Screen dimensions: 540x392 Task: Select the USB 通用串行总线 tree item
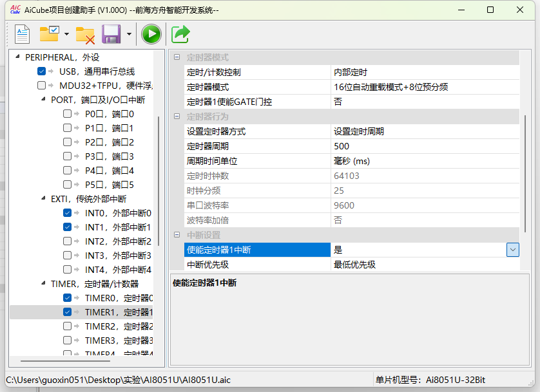(x=97, y=71)
